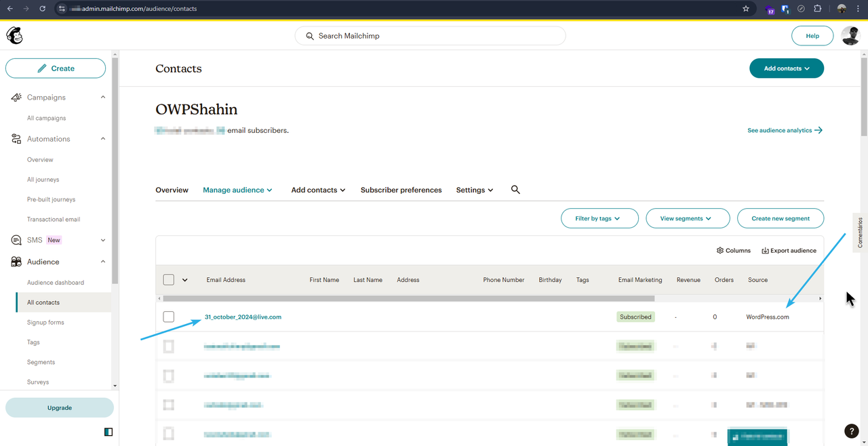Open the browser extensions puzzle icon

point(817,9)
